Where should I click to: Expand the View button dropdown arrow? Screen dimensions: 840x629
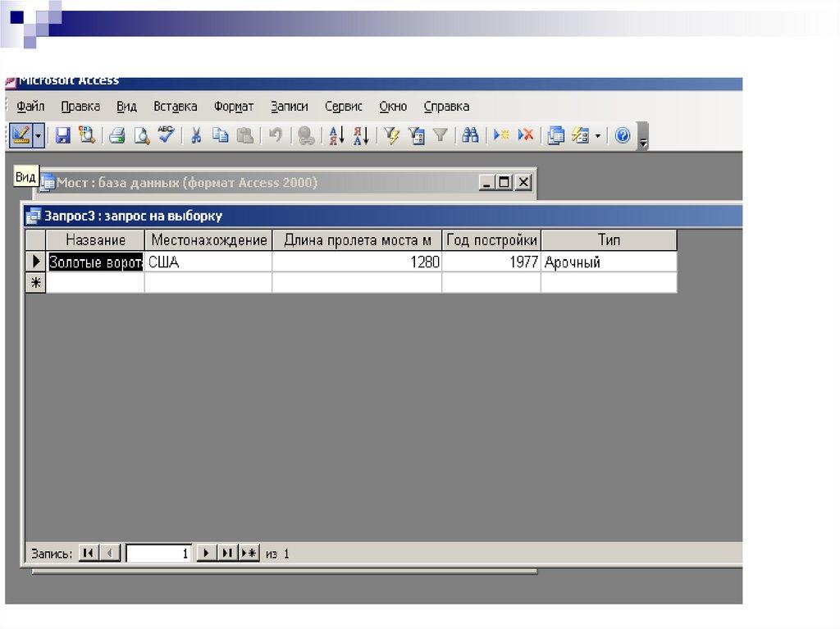click(39, 136)
